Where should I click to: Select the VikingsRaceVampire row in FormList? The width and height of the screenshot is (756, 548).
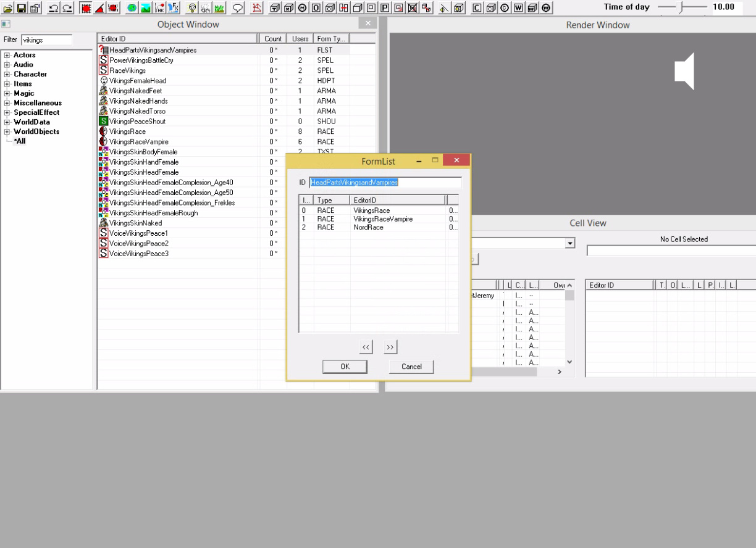tap(379, 219)
